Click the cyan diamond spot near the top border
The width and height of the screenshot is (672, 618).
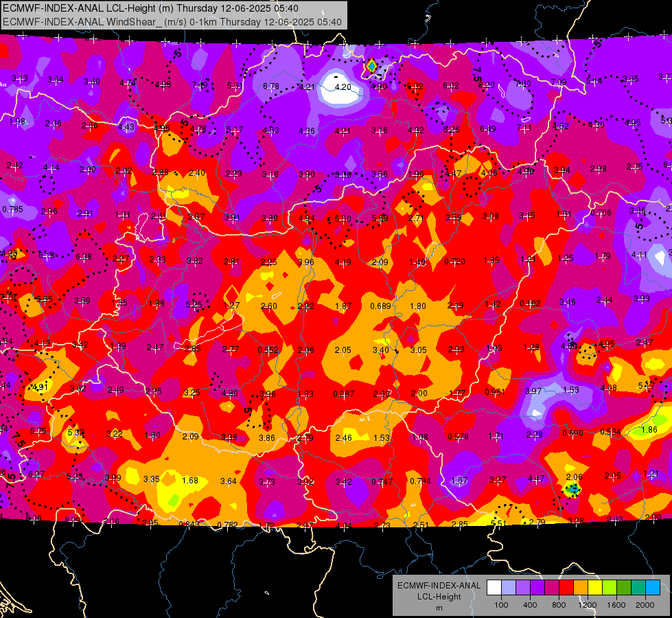click(371, 66)
